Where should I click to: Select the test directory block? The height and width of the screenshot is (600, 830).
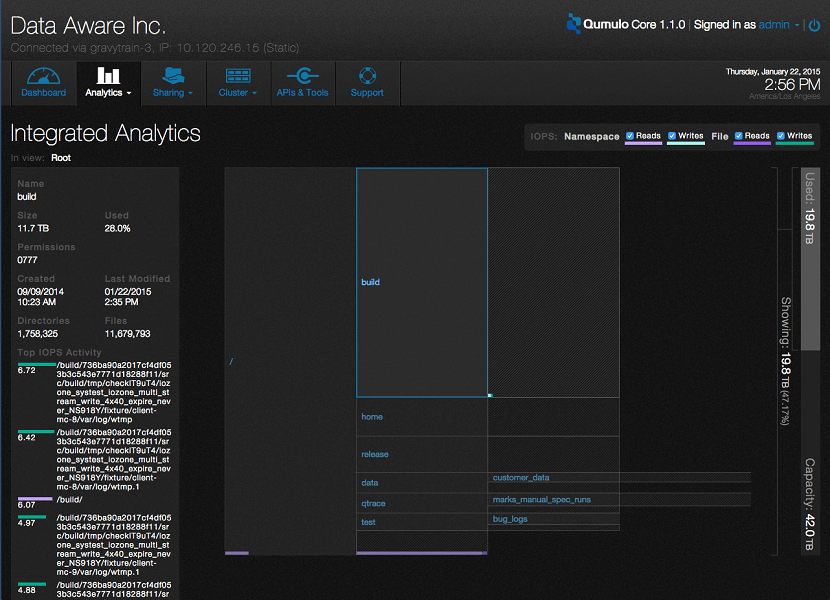422,522
